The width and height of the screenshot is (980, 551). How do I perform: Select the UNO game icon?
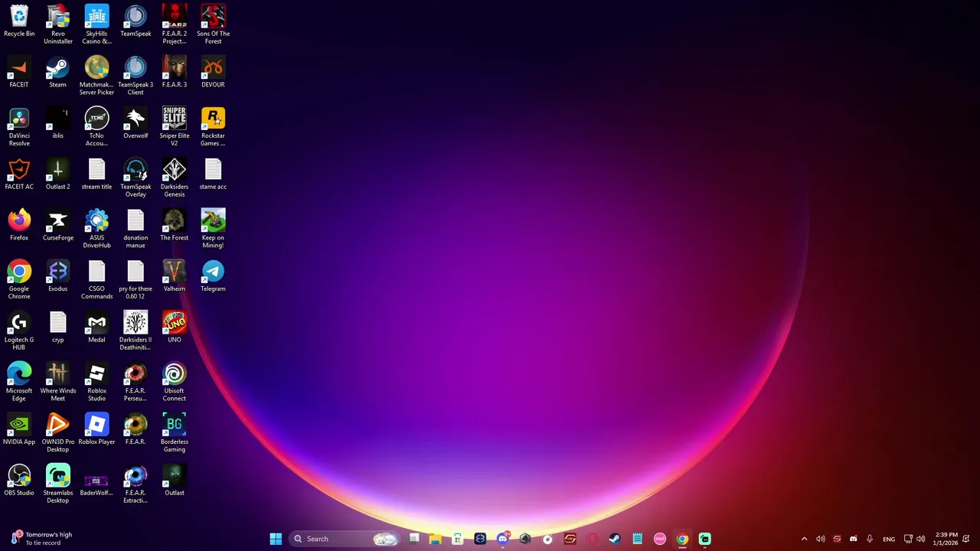[x=175, y=328]
